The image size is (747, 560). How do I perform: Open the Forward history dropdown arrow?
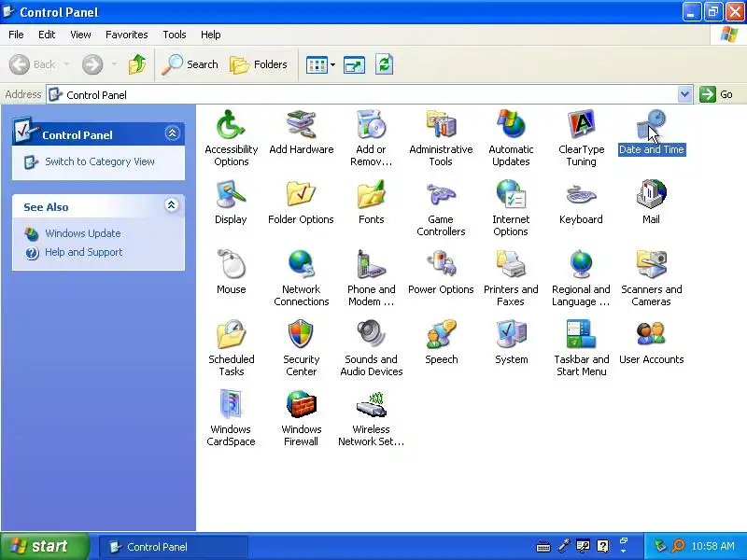coord(114,64)
